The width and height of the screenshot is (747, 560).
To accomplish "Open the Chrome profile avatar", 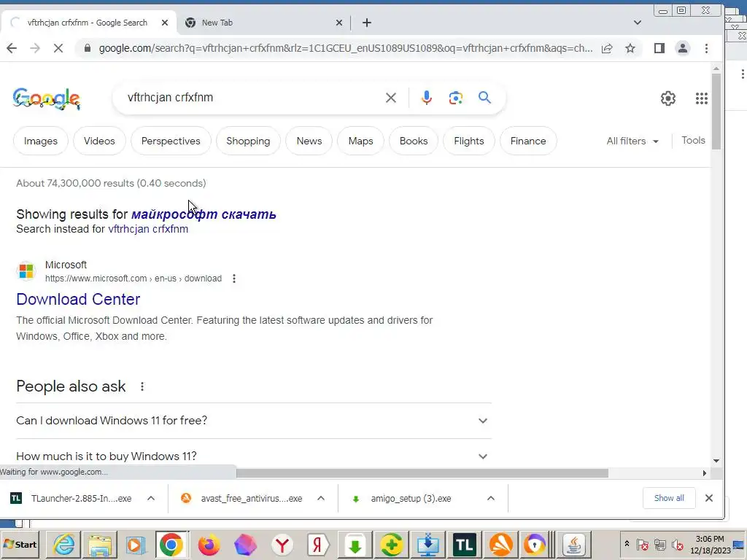I will (x=683, y=48).
